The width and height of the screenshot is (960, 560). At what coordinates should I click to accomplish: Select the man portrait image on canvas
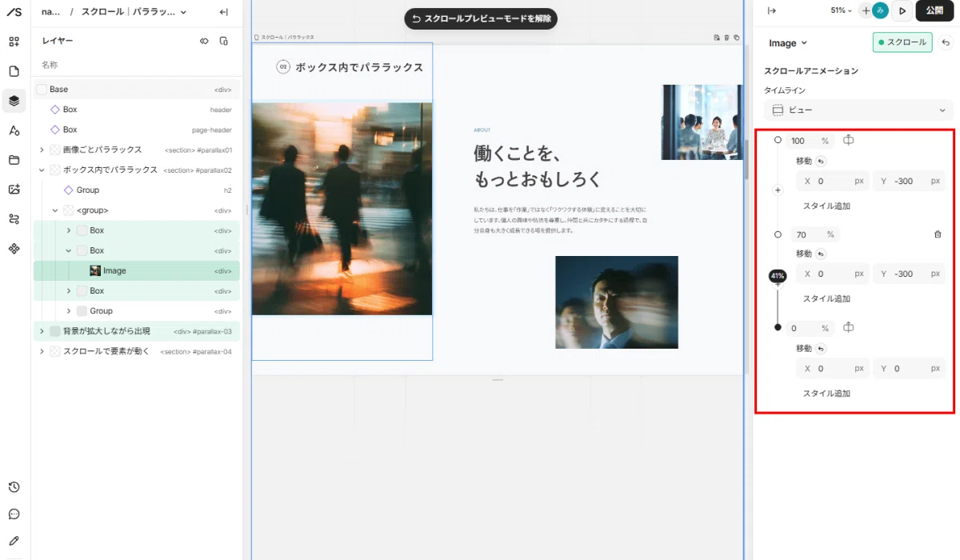pyautogui.click(x=617, y=302)
